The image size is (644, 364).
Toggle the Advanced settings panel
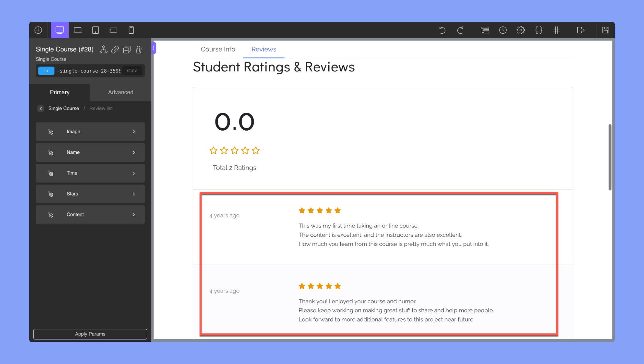pos(120,92)
